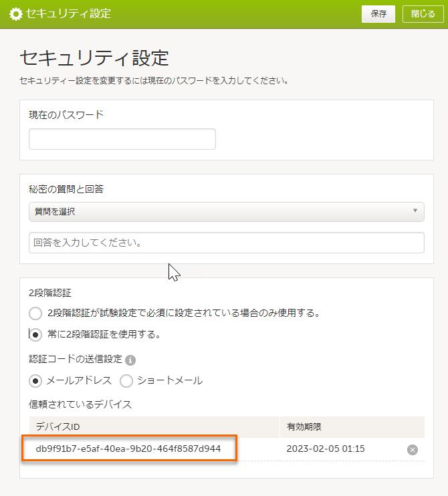This screenshot has height=496, width=448.
Task: Click the 信頼されているデバイス label
Action: [x=80, y=404]
